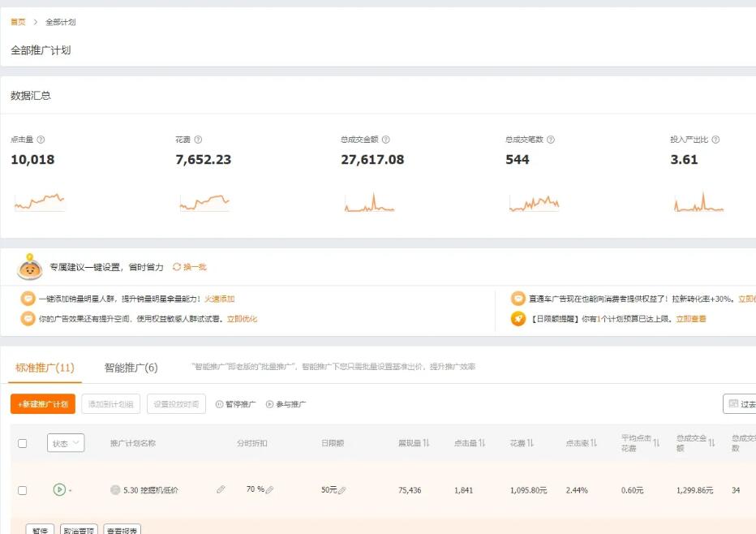Click the 分时折扣 column header
Screen dimensions: 756x534
point(251,443)
